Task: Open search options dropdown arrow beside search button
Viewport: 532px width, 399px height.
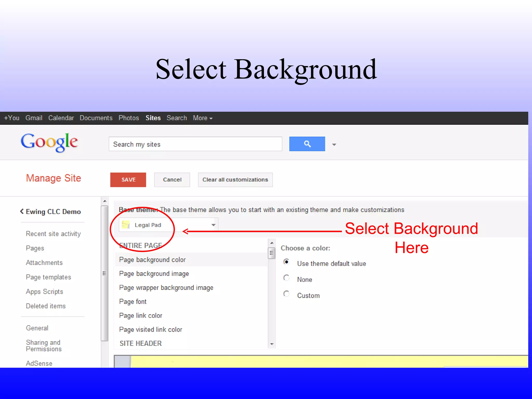Action: [x=334, y=145]
